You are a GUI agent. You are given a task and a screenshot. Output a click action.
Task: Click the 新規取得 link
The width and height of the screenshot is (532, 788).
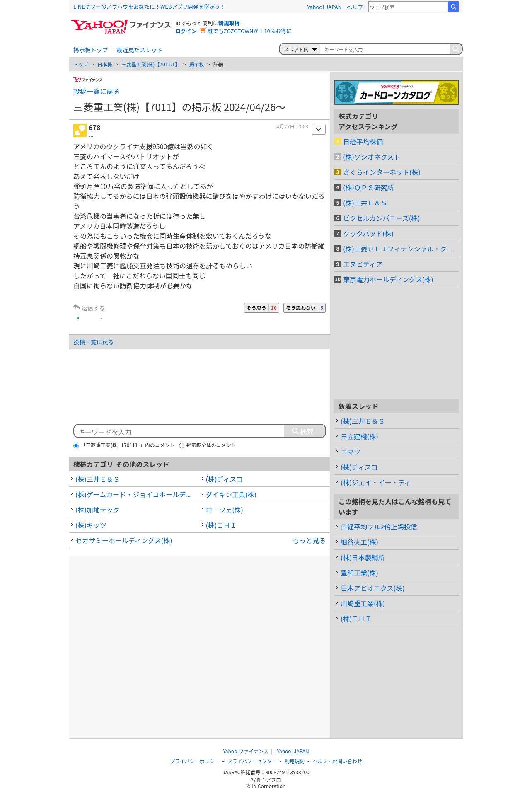pos(229,23)
